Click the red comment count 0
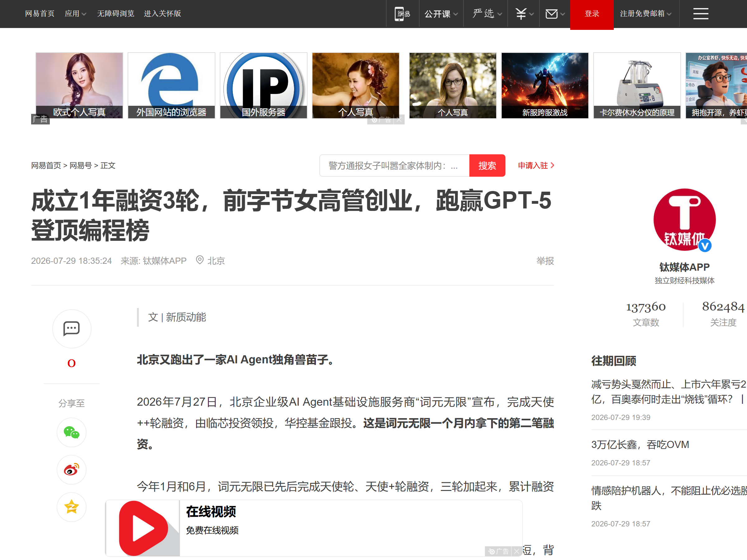The width and height of the screenshot is (747, 560). tap(72, 363)
